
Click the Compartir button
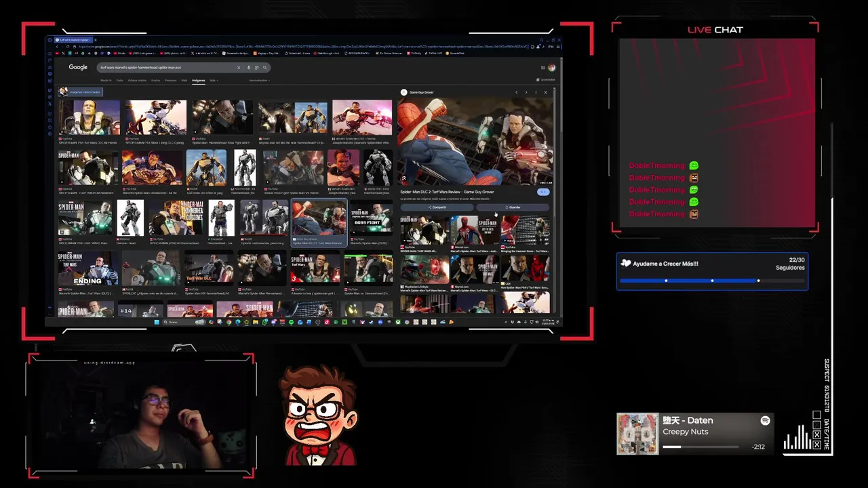(437, 207)
